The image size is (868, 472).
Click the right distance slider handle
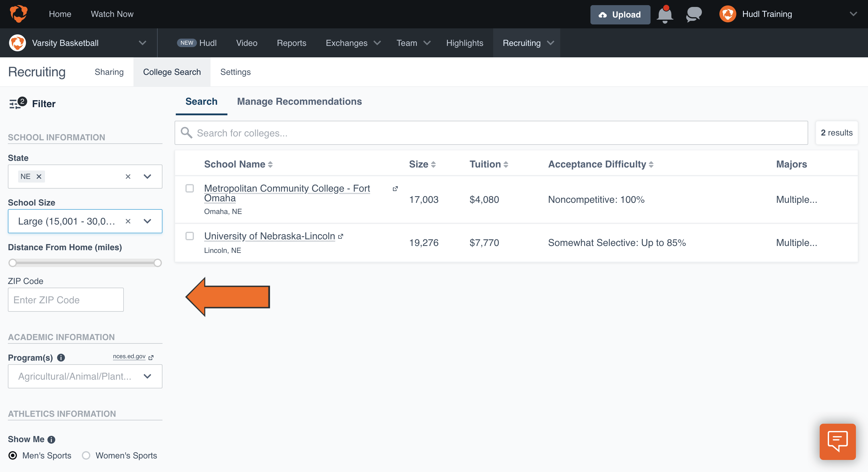pos(157,263)
